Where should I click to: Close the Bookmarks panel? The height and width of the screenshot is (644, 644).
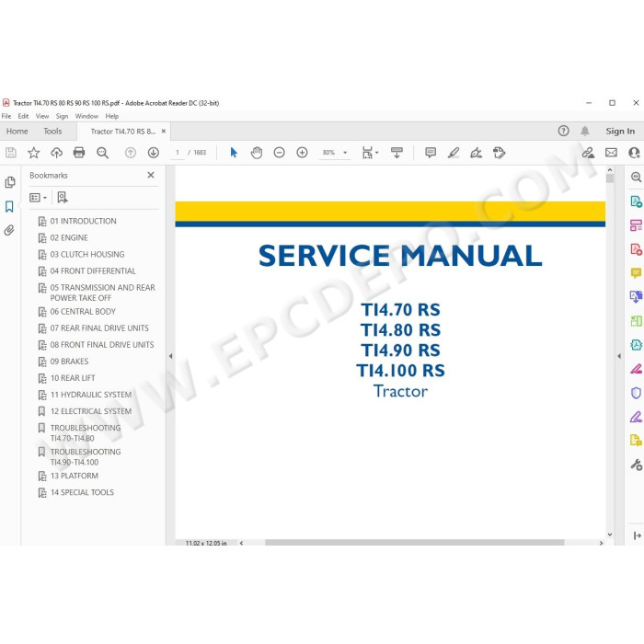click(151, 175)
